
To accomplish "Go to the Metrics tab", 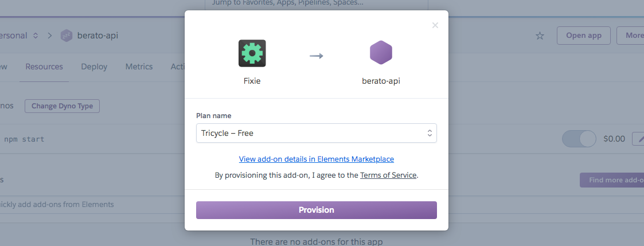I will (139, 67).
